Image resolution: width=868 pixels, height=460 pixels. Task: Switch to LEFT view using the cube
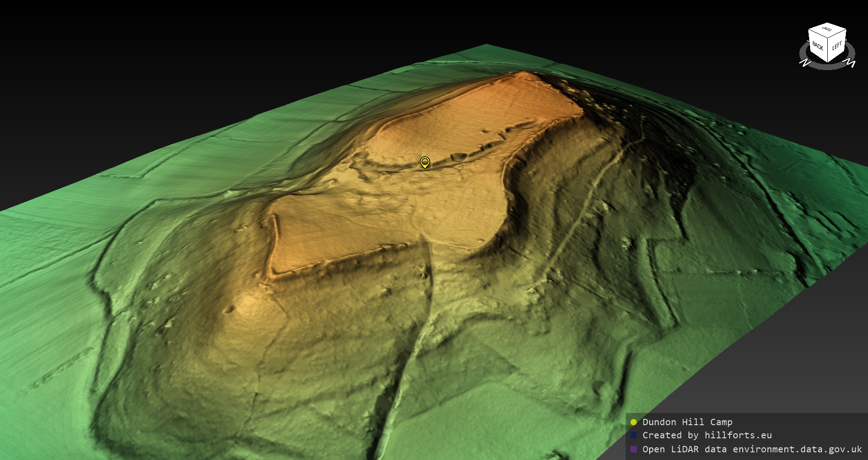coord(837,46)
